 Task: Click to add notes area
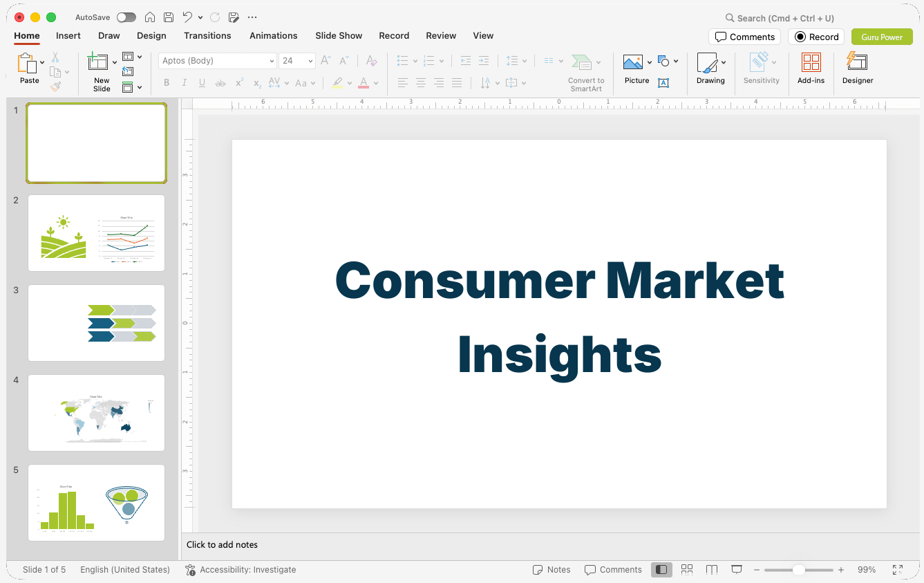[222, 545]
